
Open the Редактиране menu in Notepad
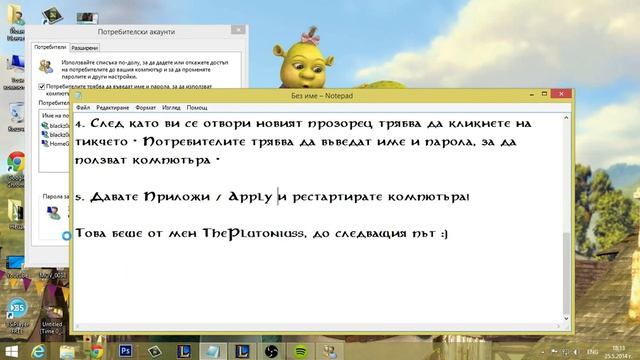[x=113, y=108]
